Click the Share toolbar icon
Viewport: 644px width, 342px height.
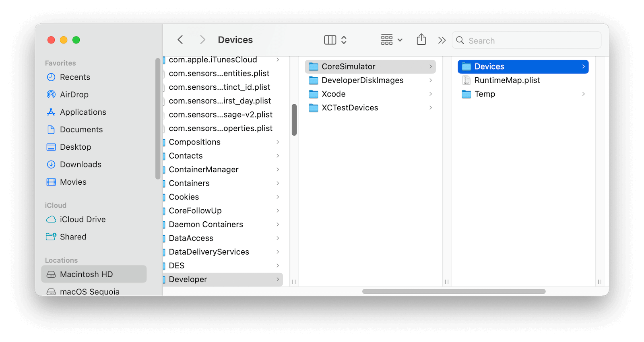[421, 39]
